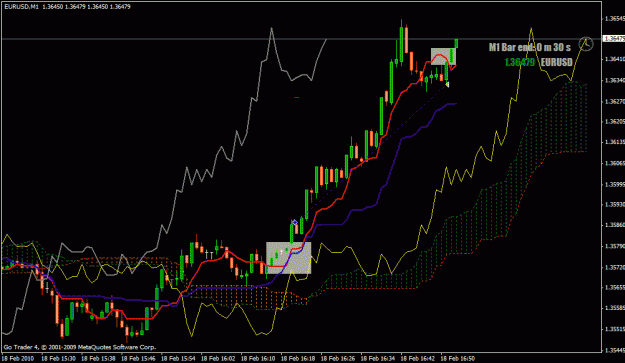Click the '18 Feb 16:50' time label

[x=458, y=358]
